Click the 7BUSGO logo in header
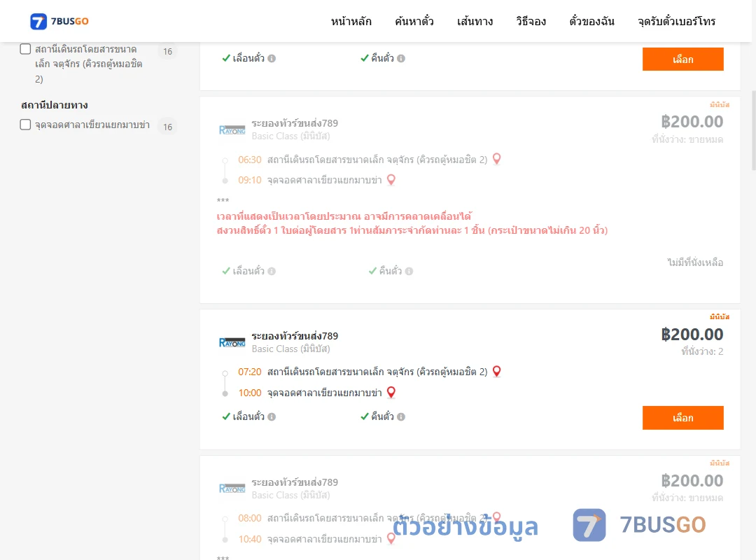The image size is (756, 560). tap(59, 21)
